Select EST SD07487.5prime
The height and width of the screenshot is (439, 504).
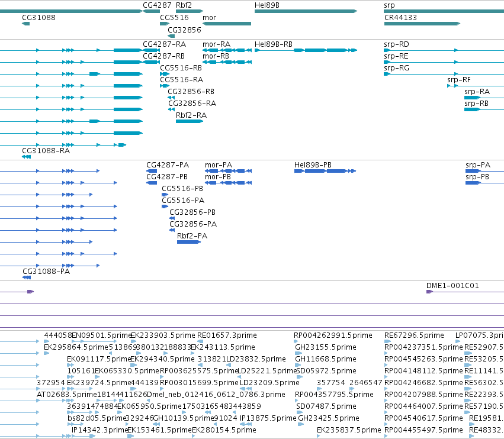point(326,406)
